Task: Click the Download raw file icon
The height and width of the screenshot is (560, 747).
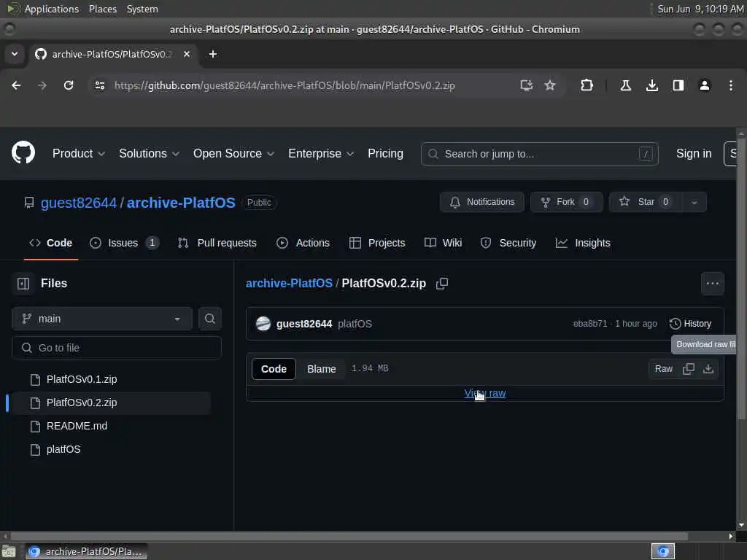Action: pos(708,368)
